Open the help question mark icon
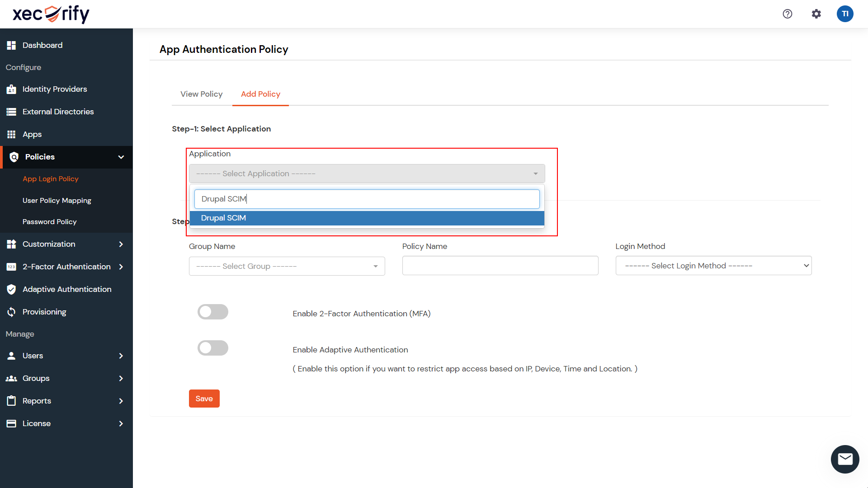 pos(788,14)
